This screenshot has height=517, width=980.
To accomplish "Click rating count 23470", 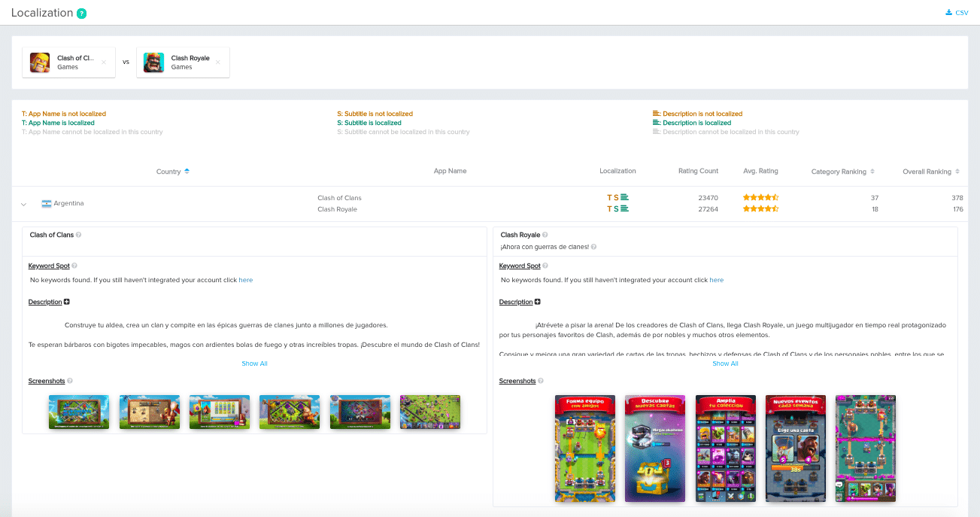I will (708, 198).
